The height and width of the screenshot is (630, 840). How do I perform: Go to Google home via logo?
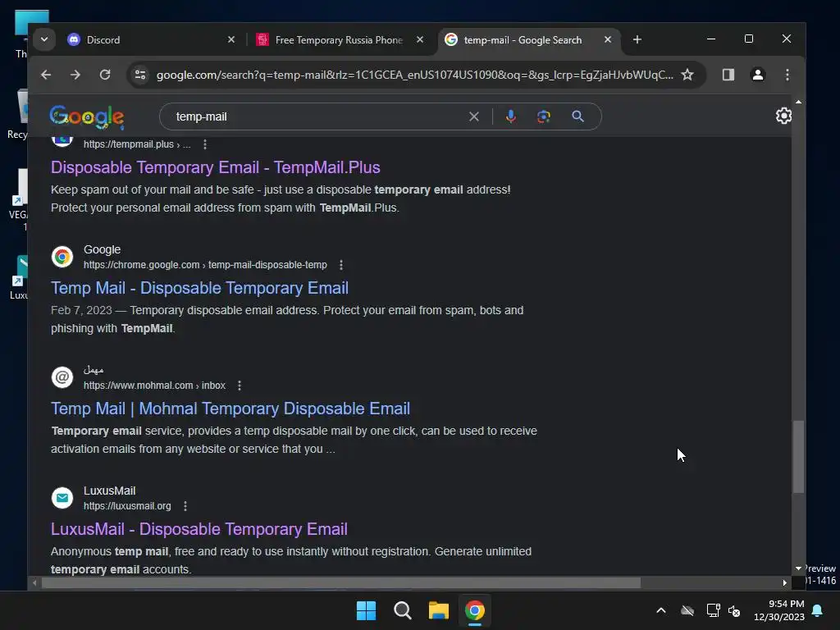tap(87, 116)
